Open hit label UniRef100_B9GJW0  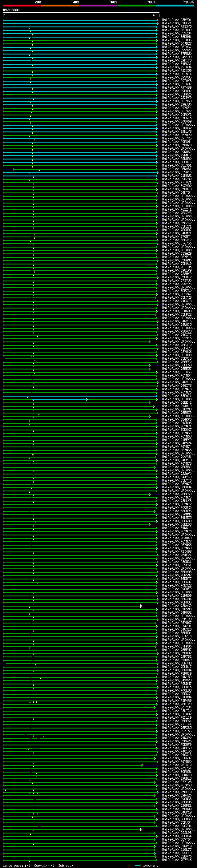pyautogui.click(x=177, y=104)
